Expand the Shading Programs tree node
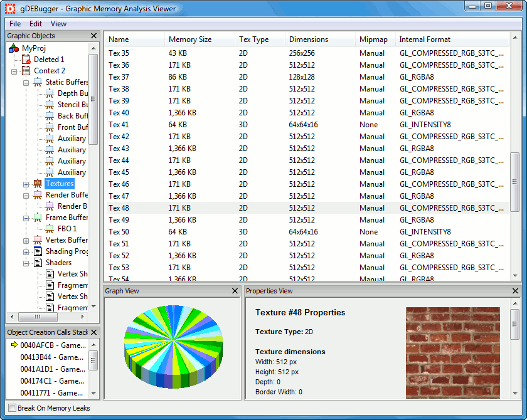527x420 pixels. pos(26,252)
